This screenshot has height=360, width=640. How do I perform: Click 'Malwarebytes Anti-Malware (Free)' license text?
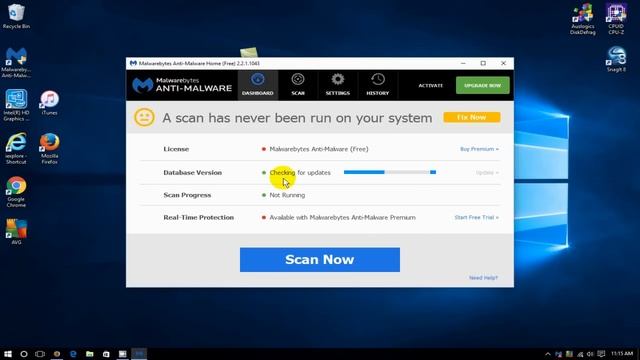319,149
